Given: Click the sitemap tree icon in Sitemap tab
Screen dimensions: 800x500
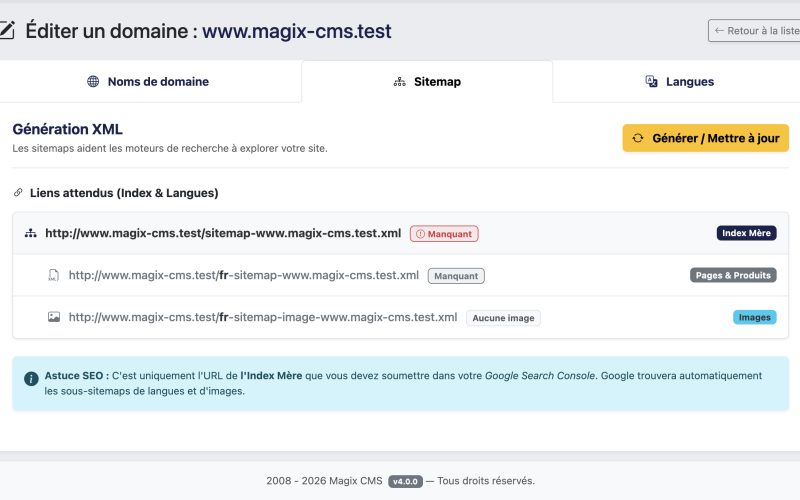Looking at the screenshot, I should (399, 82).
